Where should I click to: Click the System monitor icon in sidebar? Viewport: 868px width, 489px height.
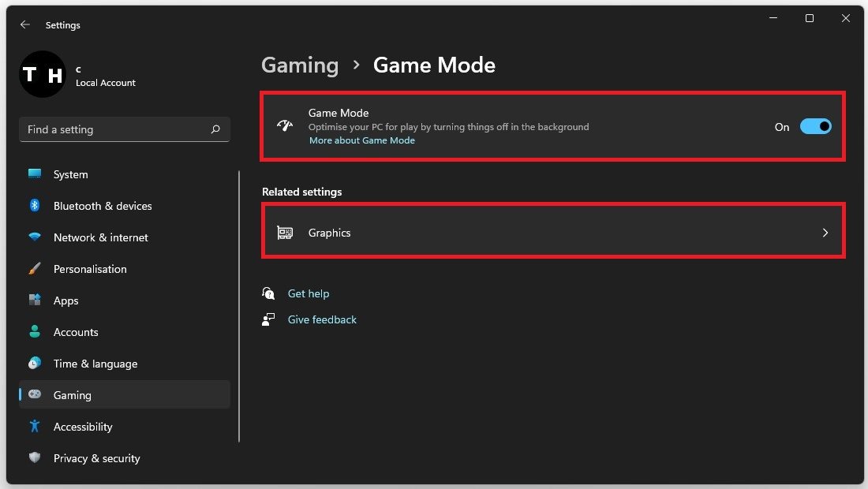(x=35, y=174)
